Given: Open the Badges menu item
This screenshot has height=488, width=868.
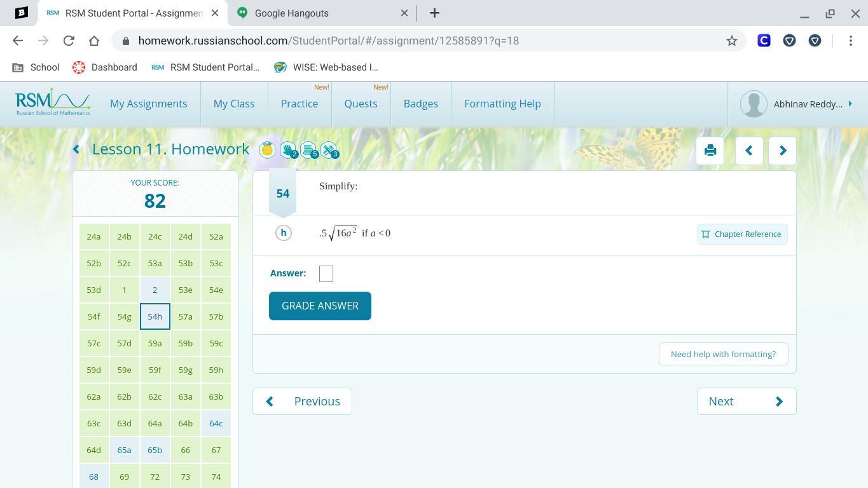Looking at the screenshot, I should (421, 104).
